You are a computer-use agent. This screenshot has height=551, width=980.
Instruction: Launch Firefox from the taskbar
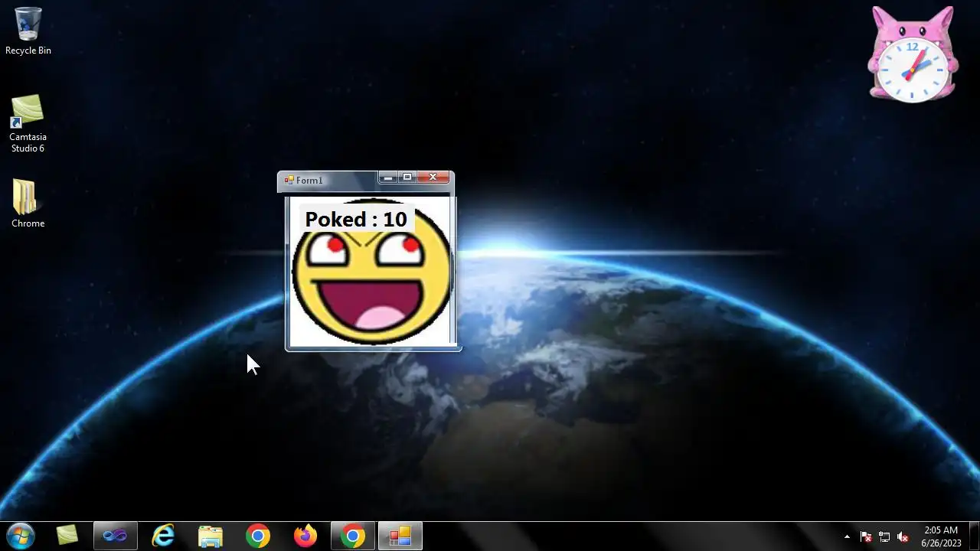tap(305, 536)
